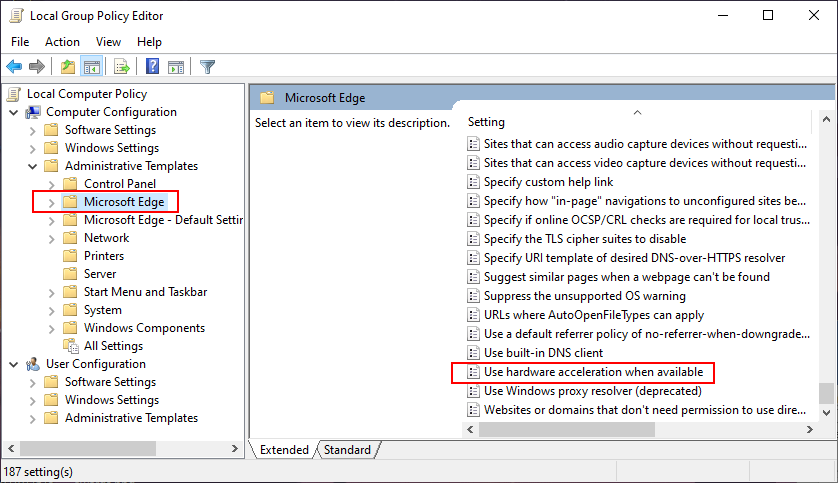
Task: Collapse the Administrative Templates tree node
Action: click(33, 166)
